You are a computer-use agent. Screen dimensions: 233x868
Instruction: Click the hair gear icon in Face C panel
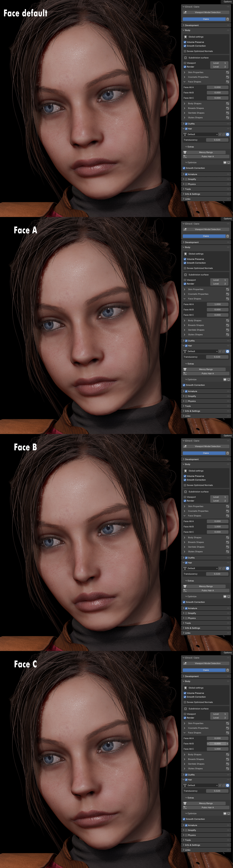coord(228,785)
